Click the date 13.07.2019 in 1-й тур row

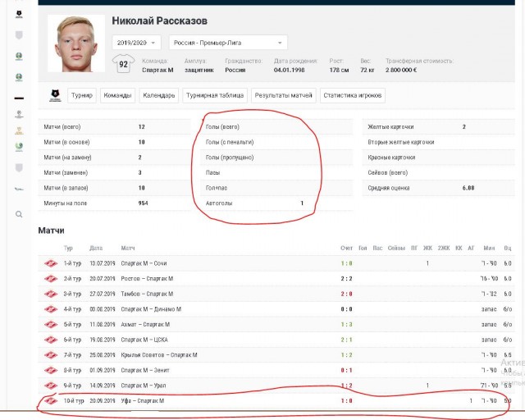(103, 263)
